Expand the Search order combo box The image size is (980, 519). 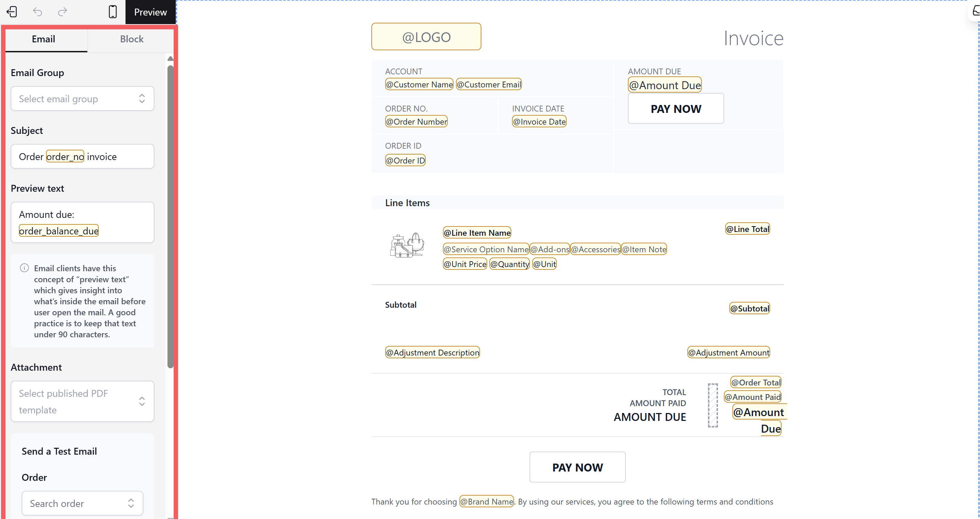(82, 504)
